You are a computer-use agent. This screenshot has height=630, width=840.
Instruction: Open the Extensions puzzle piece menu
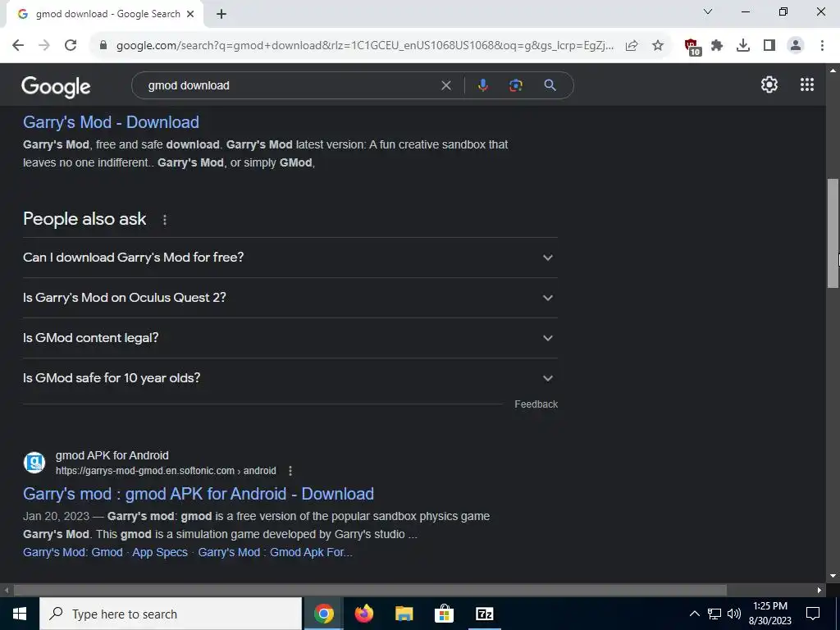(x=717, y=46)
